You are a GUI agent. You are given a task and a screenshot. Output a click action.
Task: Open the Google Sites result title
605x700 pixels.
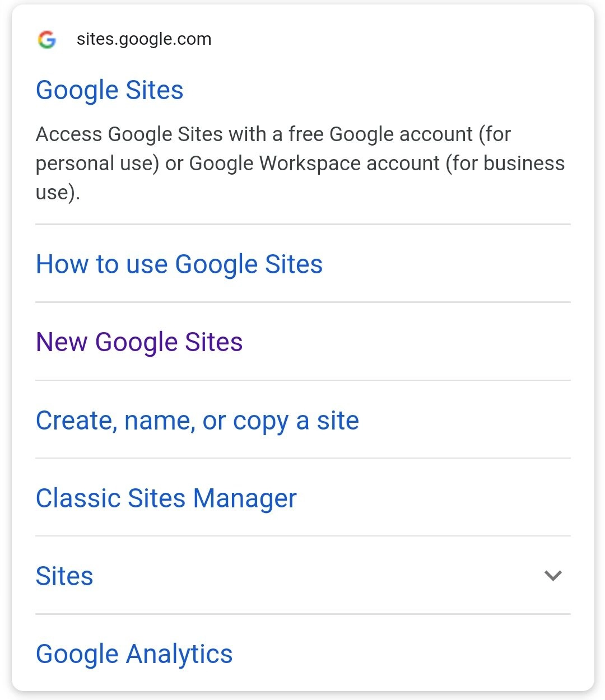tap(110, 90)
